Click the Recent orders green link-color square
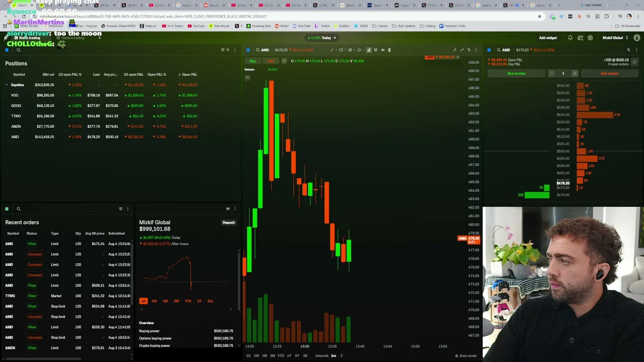The width and height of the screenshot is (644, 362). [x=7, y=209]
